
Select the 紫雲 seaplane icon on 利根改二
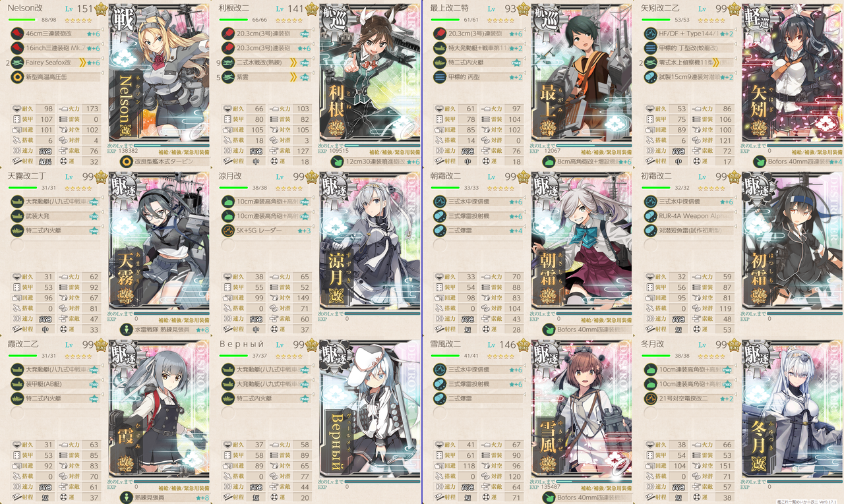point(227,77)
